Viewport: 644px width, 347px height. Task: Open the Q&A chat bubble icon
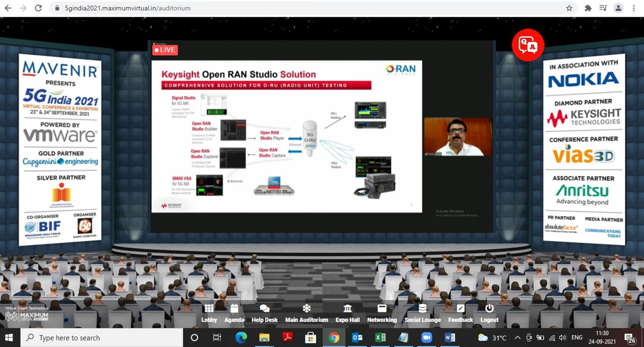click(x=528, y=45)
